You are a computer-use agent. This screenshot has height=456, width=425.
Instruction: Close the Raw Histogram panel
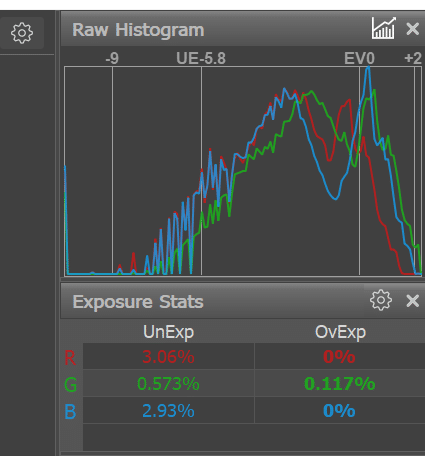413,29
